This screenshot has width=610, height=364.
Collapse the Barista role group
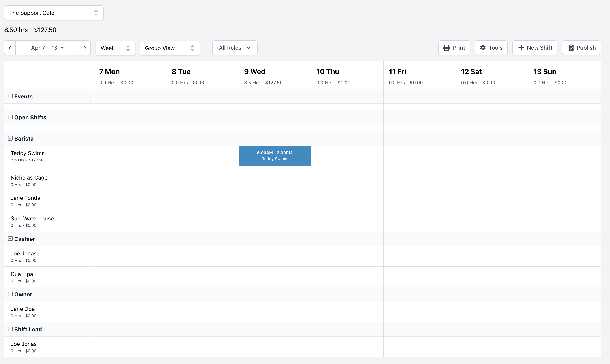tap(10, 138)
